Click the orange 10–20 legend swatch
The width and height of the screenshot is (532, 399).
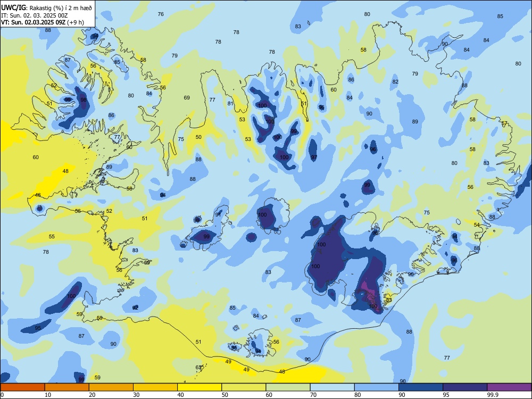67,387
